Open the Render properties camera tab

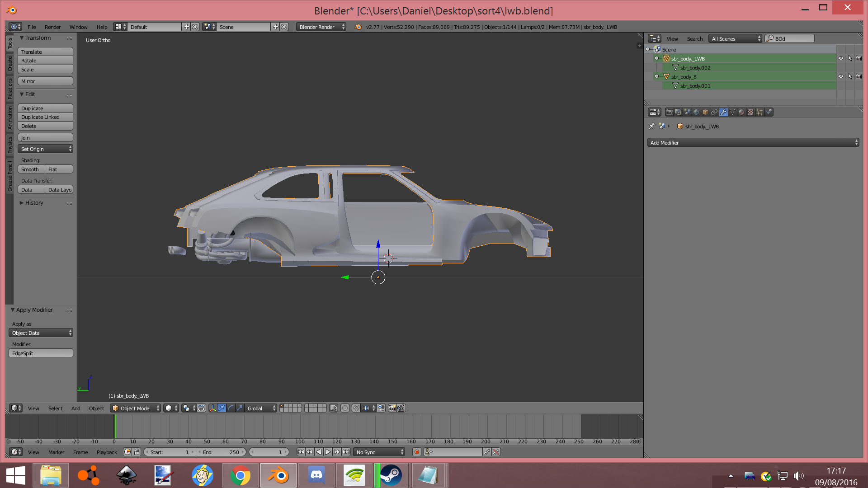click(669, 112)
